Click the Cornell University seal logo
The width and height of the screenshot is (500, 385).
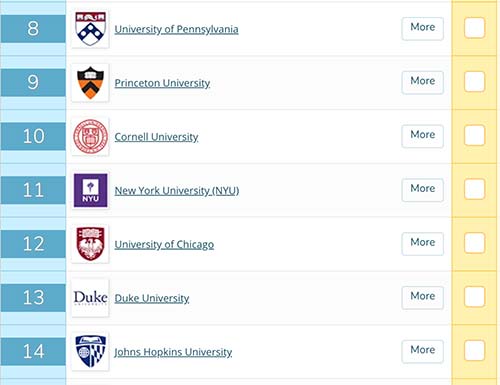click(x=90, y=137)
